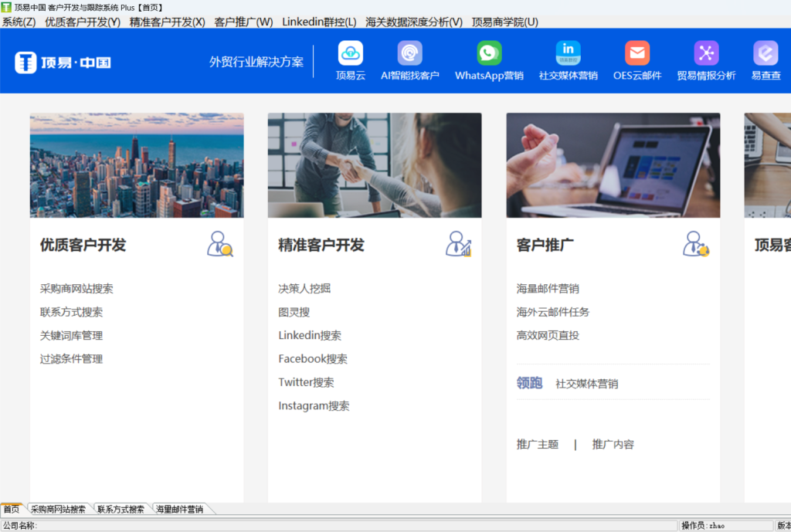Viewport: 791px width, 532px height.
Task: Click the Facebook搜索 link
Action: (313, 359)
